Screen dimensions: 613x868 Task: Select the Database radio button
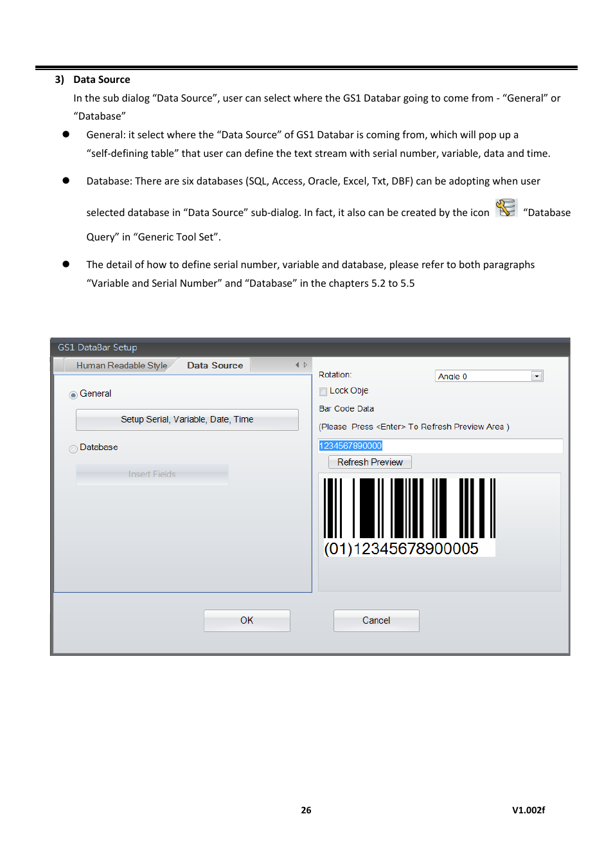73,449
